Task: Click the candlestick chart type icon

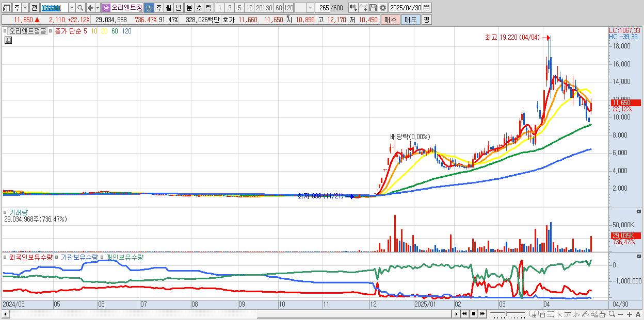Action: point(353,8)
